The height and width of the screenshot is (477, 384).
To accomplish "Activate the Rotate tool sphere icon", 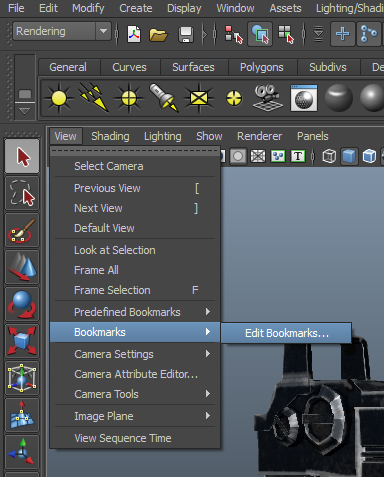I will point(22,304).
